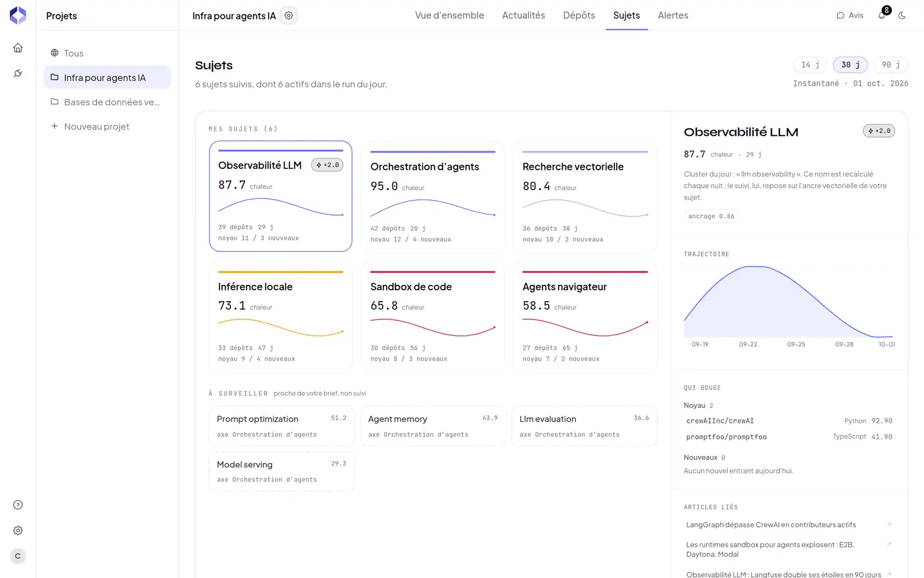Open Prompt optimization watch item
Screen dimensions: 924x578
(x=281, y=426)
